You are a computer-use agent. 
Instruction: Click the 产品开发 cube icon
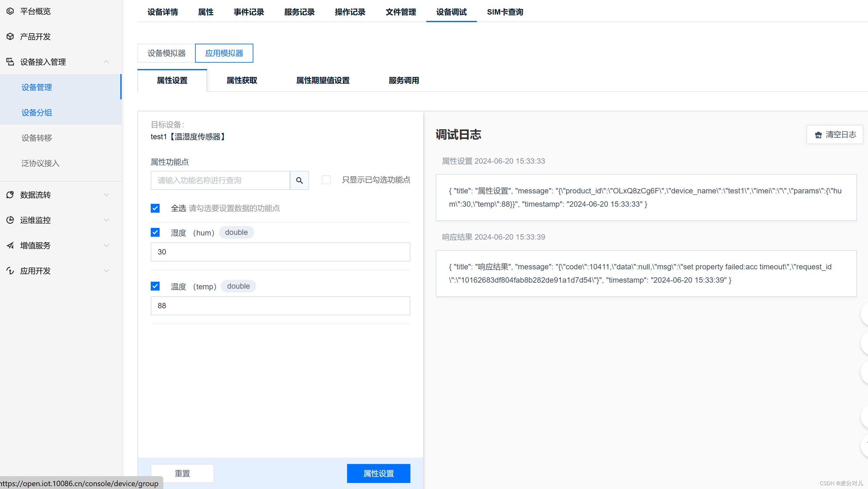pyautogui.click(x=10, y=36)
